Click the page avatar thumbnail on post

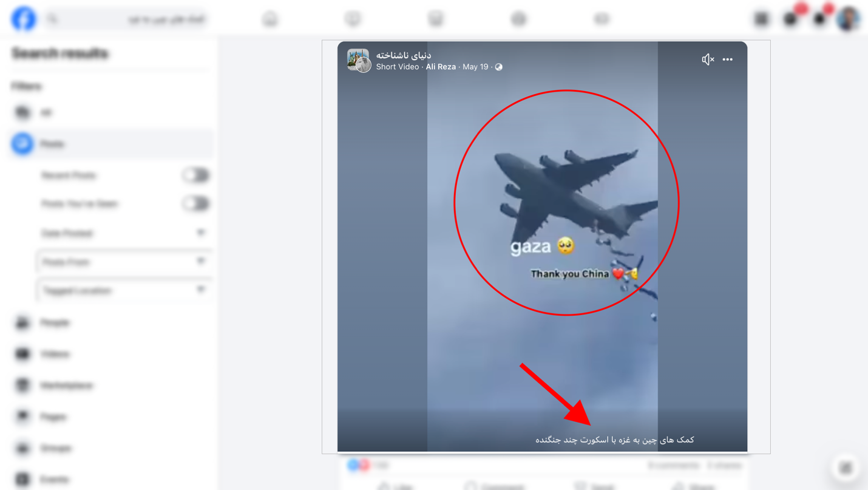point(359,61)
